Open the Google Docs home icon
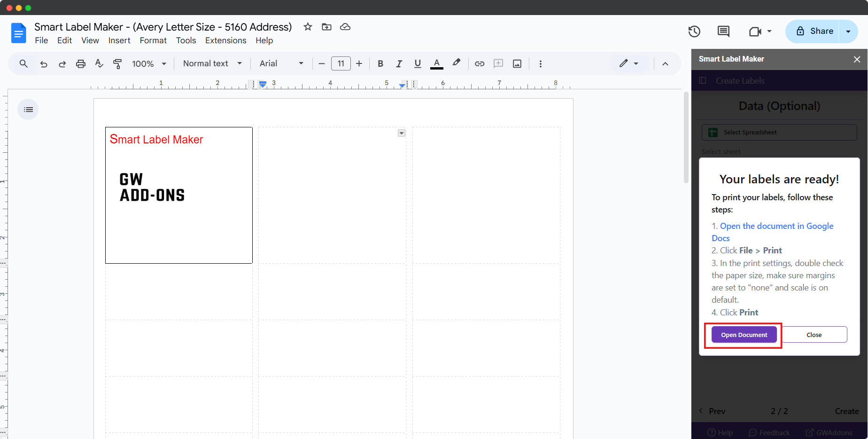 tap(18, 33)
